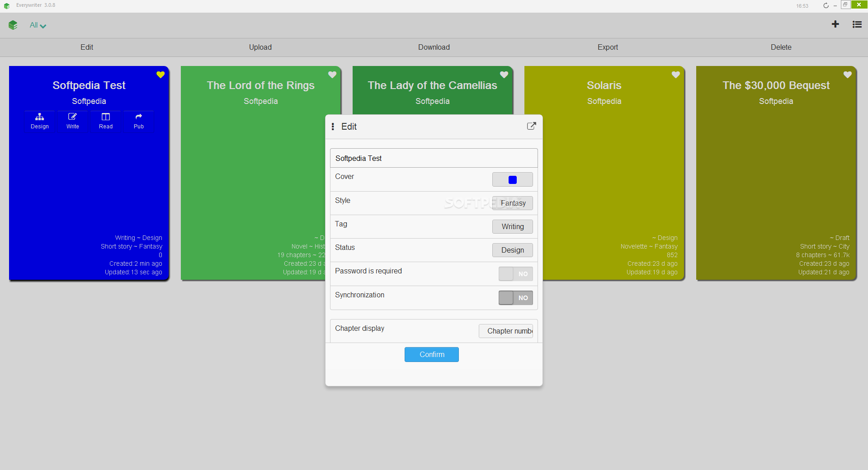The image size is (868, 470).
Task: Click 'Short story ~ Fantasy' on Softpedia Test card
Action: (132, 246)
